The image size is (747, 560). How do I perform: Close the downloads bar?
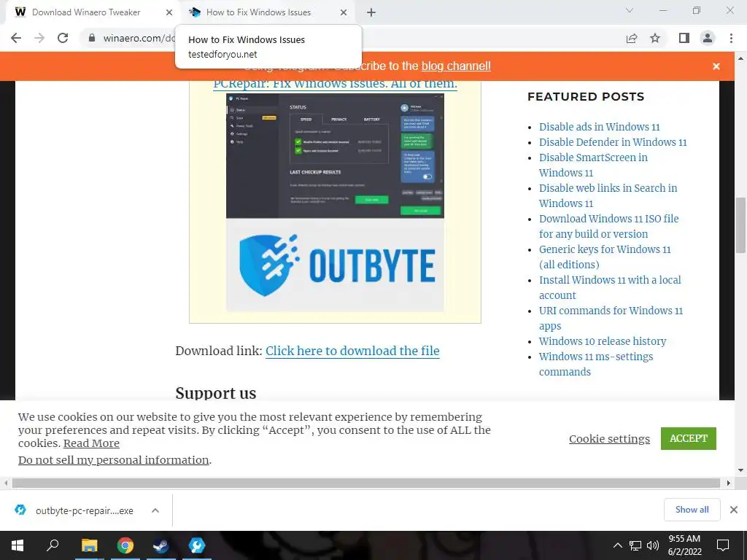(734, 510)
